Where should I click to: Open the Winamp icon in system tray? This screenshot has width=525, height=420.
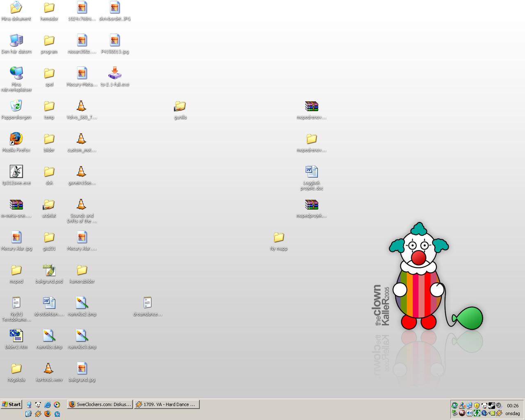click(499, 413)
